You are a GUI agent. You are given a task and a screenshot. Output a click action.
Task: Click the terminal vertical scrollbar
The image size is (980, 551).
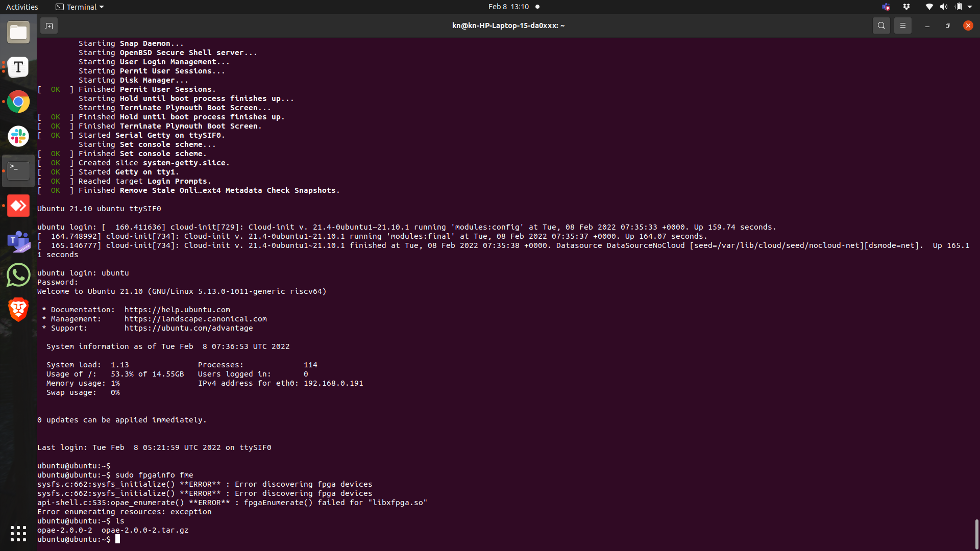click(976, 534)
